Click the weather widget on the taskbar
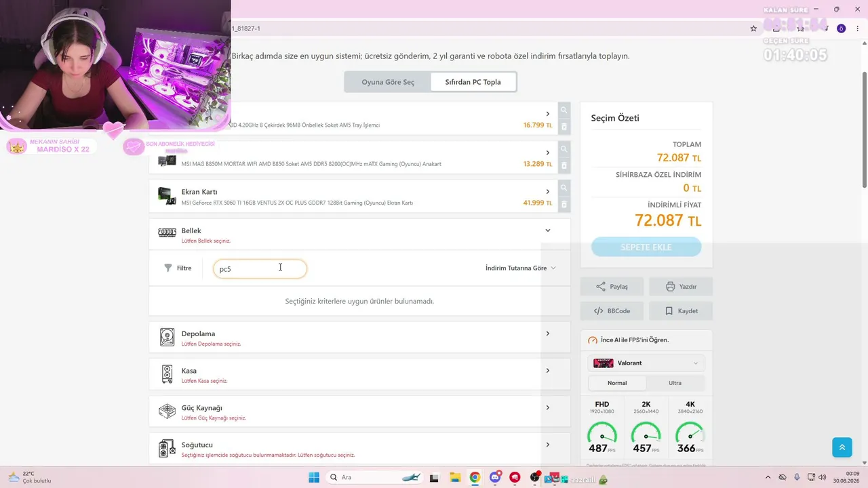This screenshot has width=868, height=488. click(x=31, y=477)
